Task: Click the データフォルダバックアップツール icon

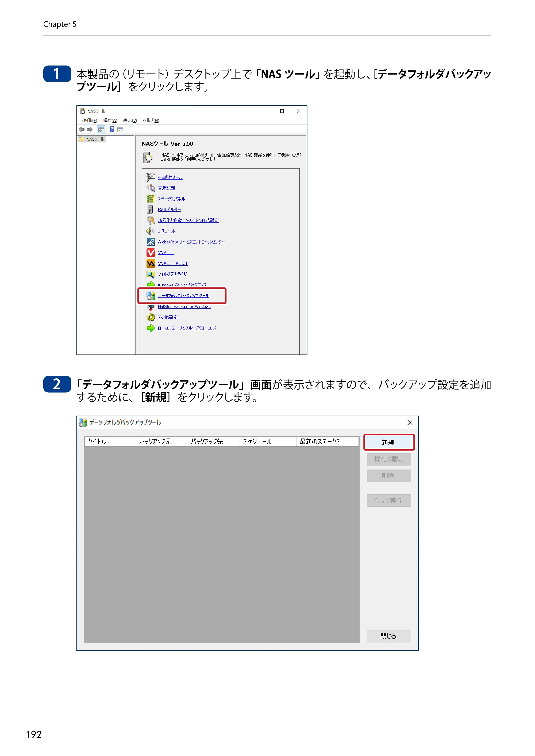Action: click(151, 296)
